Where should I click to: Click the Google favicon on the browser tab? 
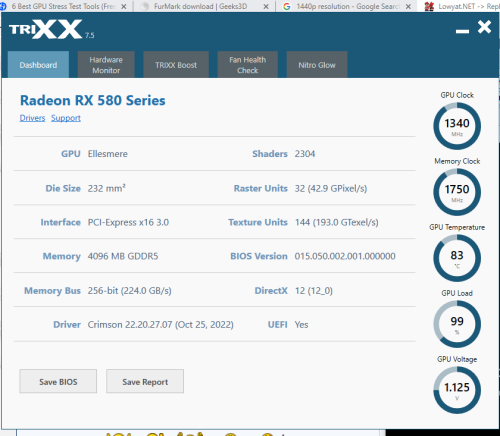[x=287, y=6]
